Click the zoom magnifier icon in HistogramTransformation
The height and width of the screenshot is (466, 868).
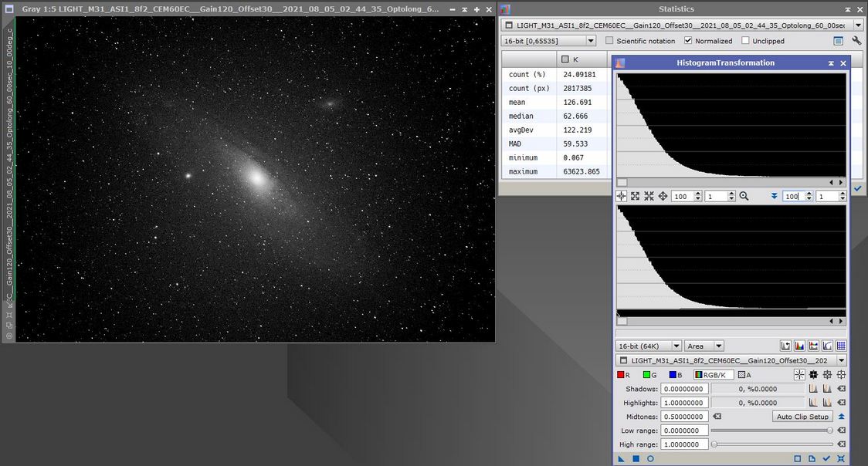[x=744, y=197]
